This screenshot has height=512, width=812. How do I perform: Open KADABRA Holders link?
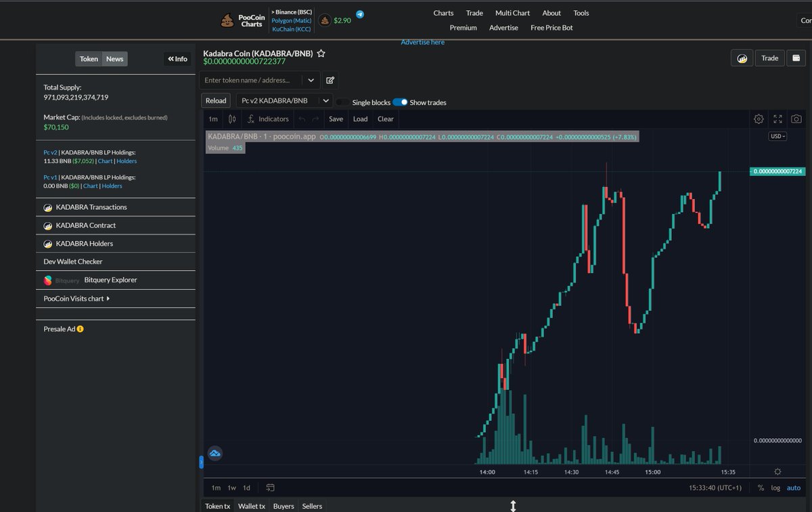pyautogui.click(x=85, y=244)
